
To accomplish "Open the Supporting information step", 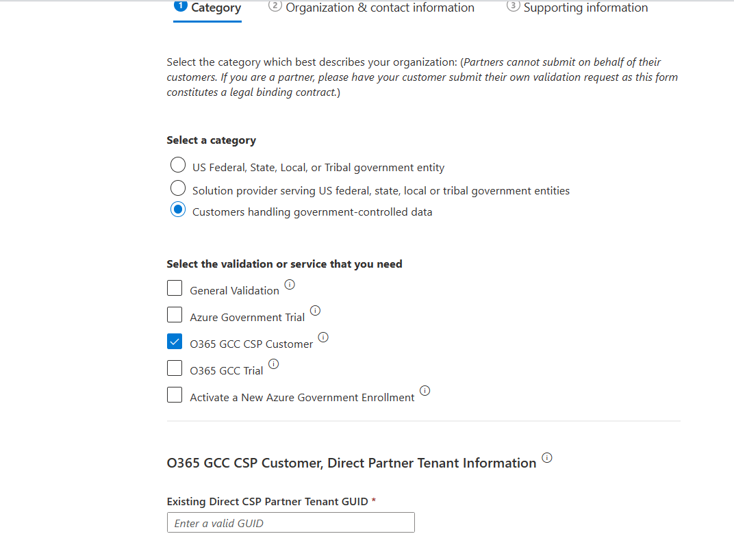I will coord(585,8).
